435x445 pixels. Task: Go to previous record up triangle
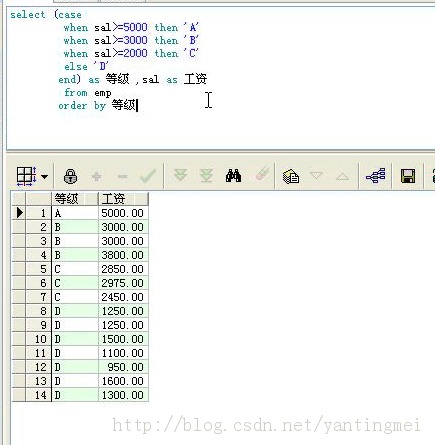pos(342,177)
